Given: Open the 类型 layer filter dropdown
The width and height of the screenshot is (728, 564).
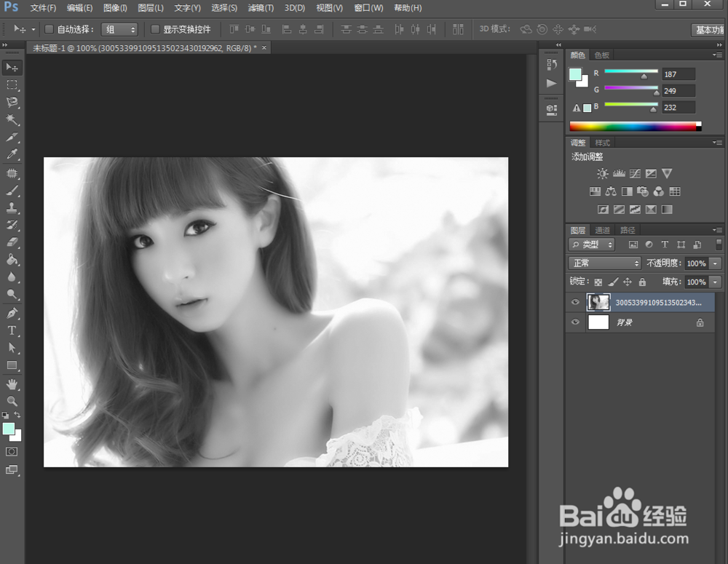Looking at the screenshot, I should point(591,245).
